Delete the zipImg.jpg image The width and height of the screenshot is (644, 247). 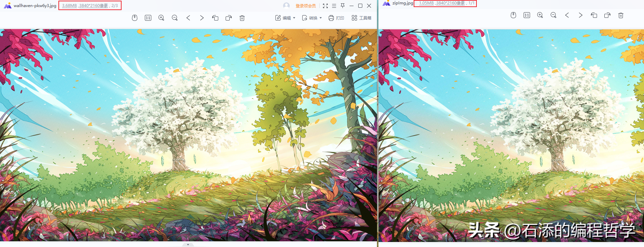[621, 15]
